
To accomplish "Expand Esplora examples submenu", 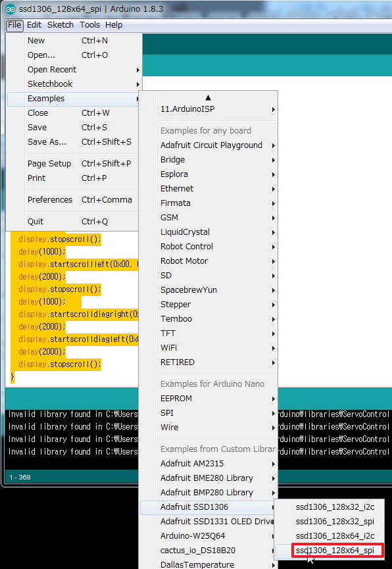I will [208, 174].
